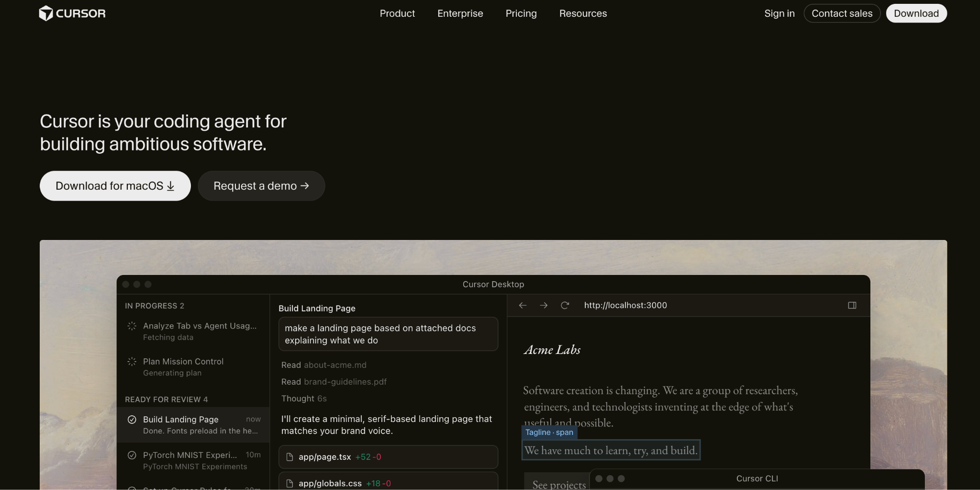The width and height of the screenshot is (980, 490).
Task: Click the spinner icon beside Plan Mission Control
Action: [132, 362]
